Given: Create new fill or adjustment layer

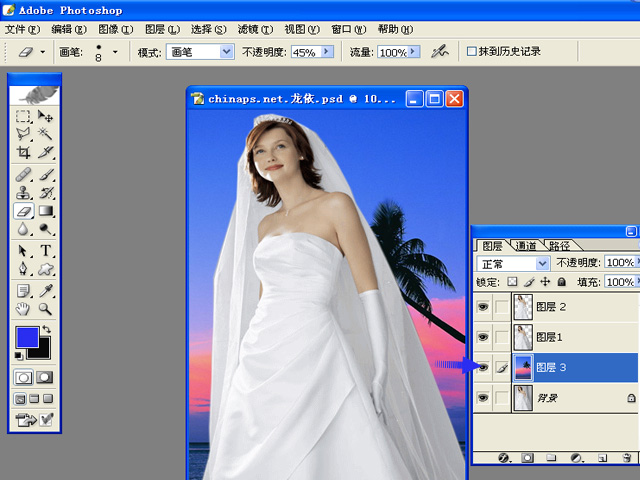Looking at the screenshot, I should (x=576, y=458).
